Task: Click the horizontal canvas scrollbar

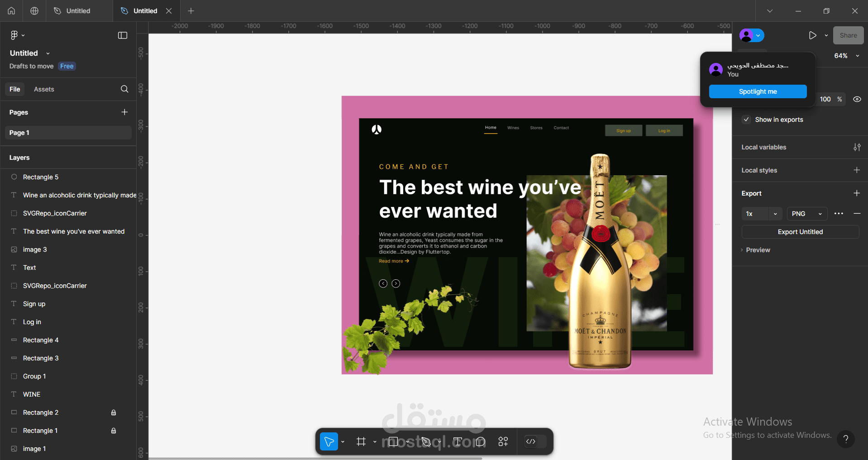Action: click(x=315, y=458)
